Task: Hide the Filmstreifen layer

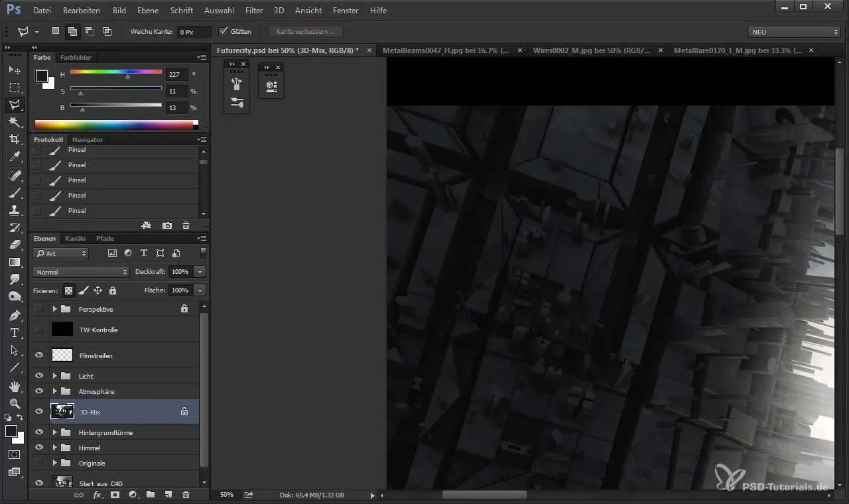Action: 39,355
